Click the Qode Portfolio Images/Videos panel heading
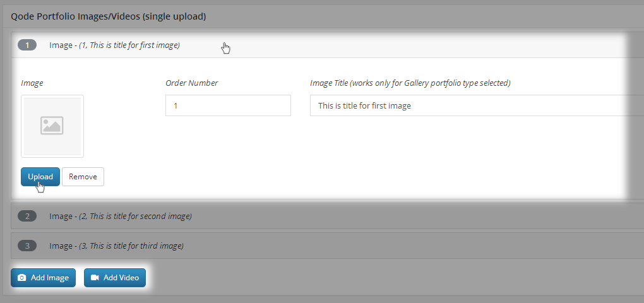 [109, 17]
